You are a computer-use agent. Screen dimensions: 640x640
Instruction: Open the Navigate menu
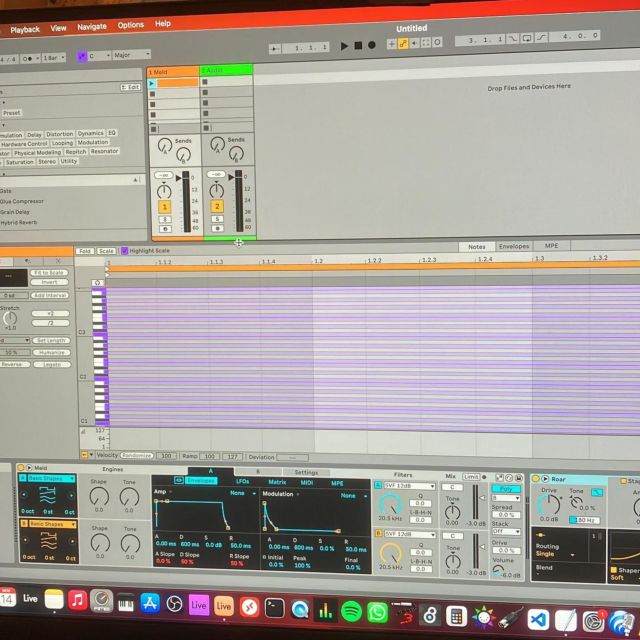click(x=92, y=27)
